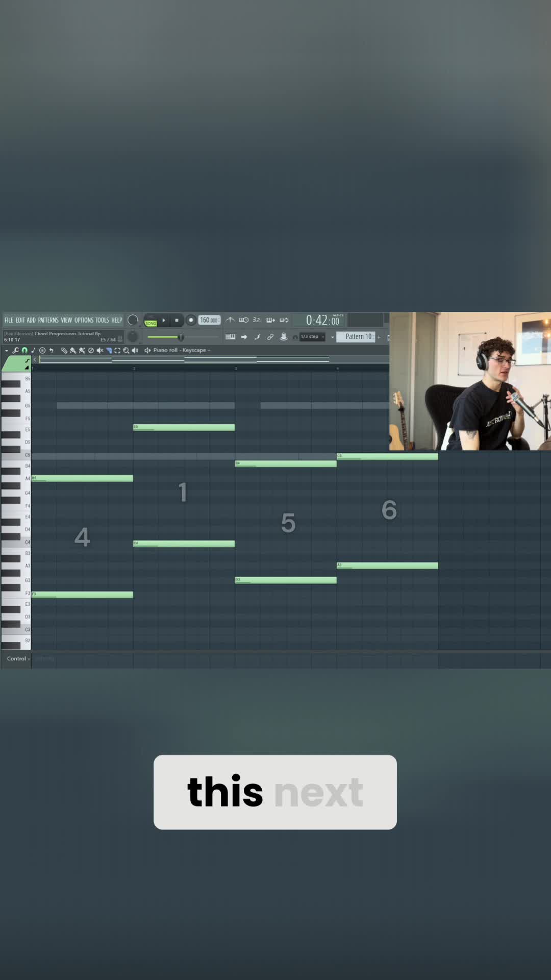
Task: Click the 0:42:00 time display
Action: click(x=323, y=320)
